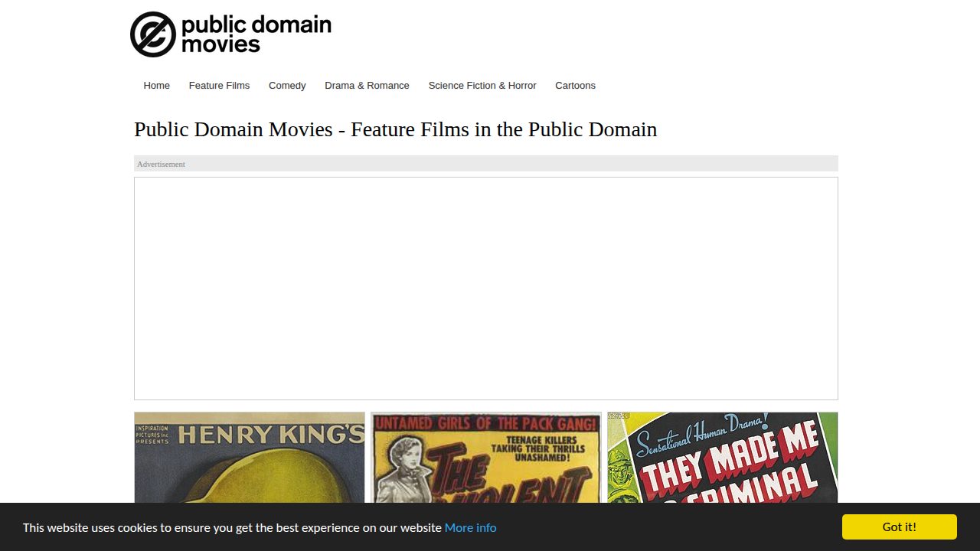Image resolution: width=980 pixels, height=551 pixels.
Task: Click the Advertisement label
Action: 161,164
